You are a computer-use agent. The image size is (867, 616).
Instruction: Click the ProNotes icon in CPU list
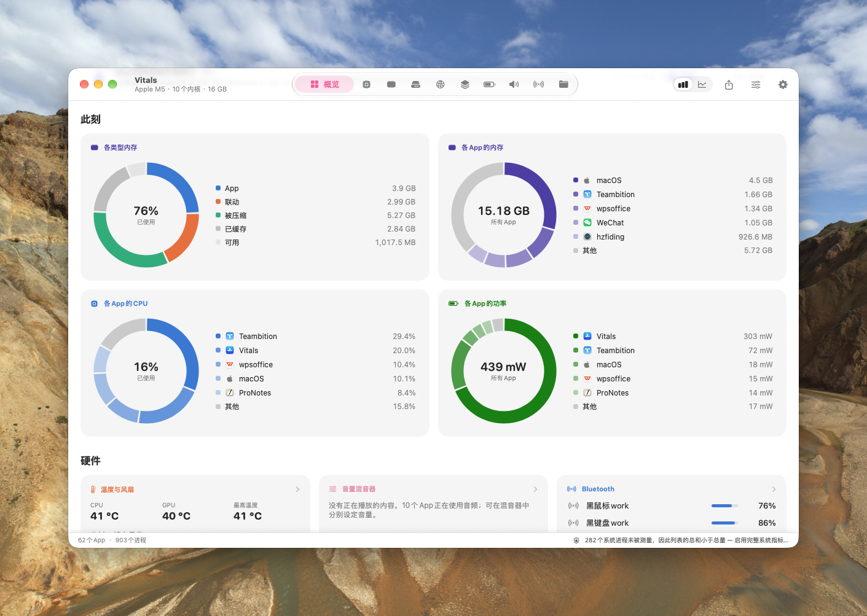(x=230, y=393)
